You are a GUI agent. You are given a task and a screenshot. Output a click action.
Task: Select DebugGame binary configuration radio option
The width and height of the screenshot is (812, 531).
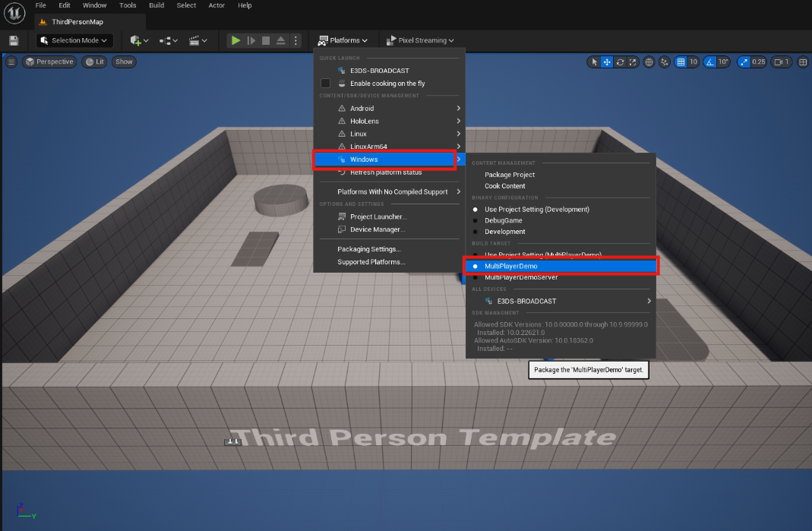pos(476,220)
